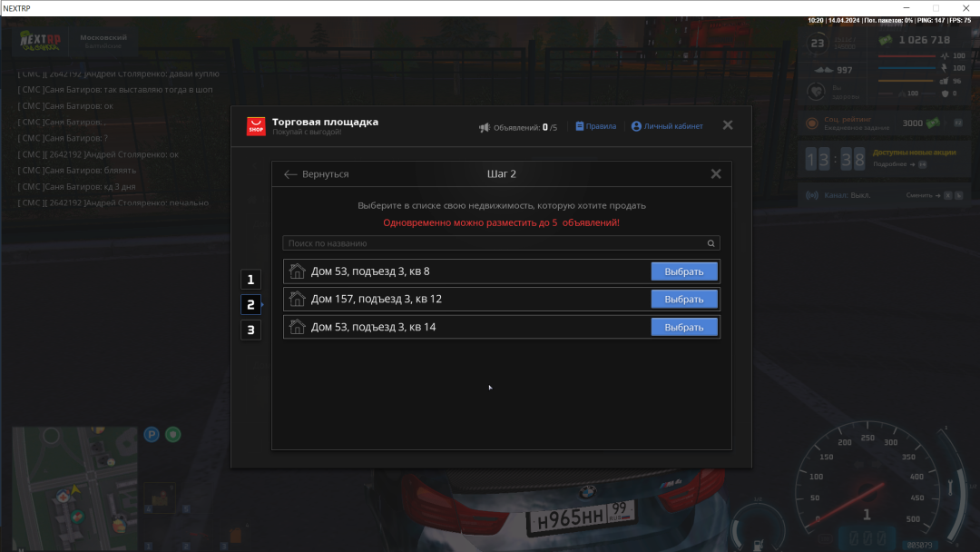Open Личный кабинет personal account

667,126
